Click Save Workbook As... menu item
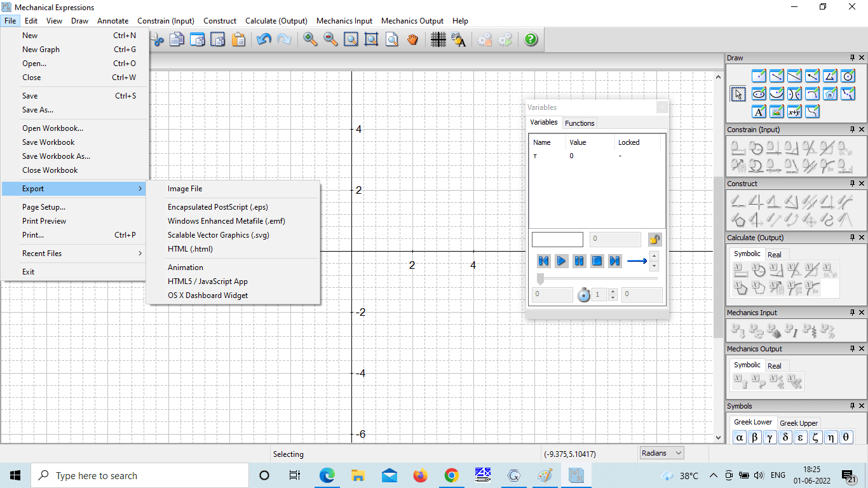Screen dimensions: 868x488 (x=56, y=156)
